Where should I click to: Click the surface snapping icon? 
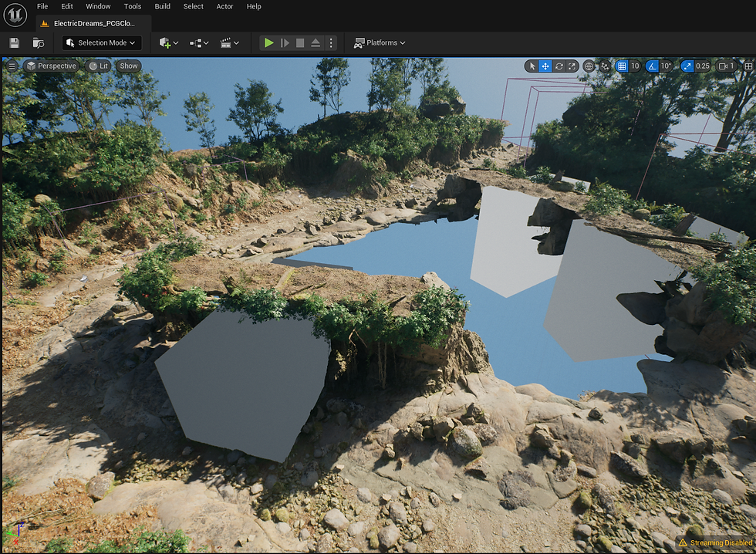point(605,66)
